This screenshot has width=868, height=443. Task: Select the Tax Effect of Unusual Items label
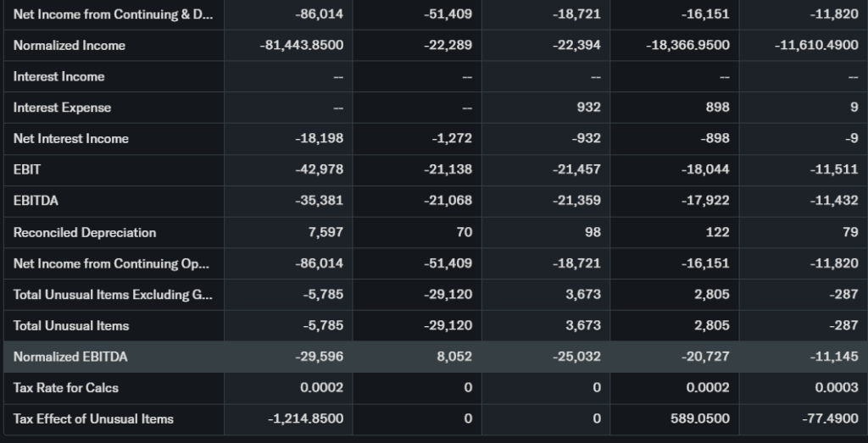(93, 418)
